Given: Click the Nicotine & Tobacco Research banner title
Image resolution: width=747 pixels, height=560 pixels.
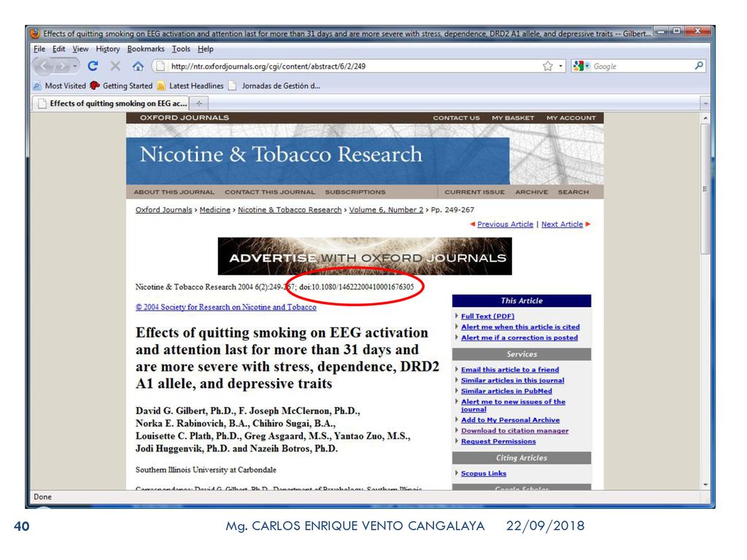Looking at the screenshot, I should click(x=281, y=155).
